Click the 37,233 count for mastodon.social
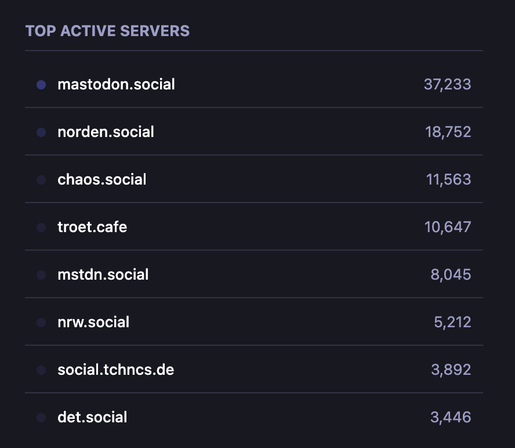The width and height of the screenshot is (515, 448). 447,84
